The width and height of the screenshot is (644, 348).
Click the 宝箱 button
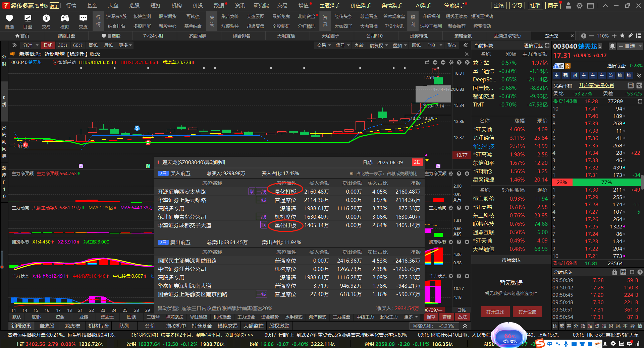coord(499,5)
